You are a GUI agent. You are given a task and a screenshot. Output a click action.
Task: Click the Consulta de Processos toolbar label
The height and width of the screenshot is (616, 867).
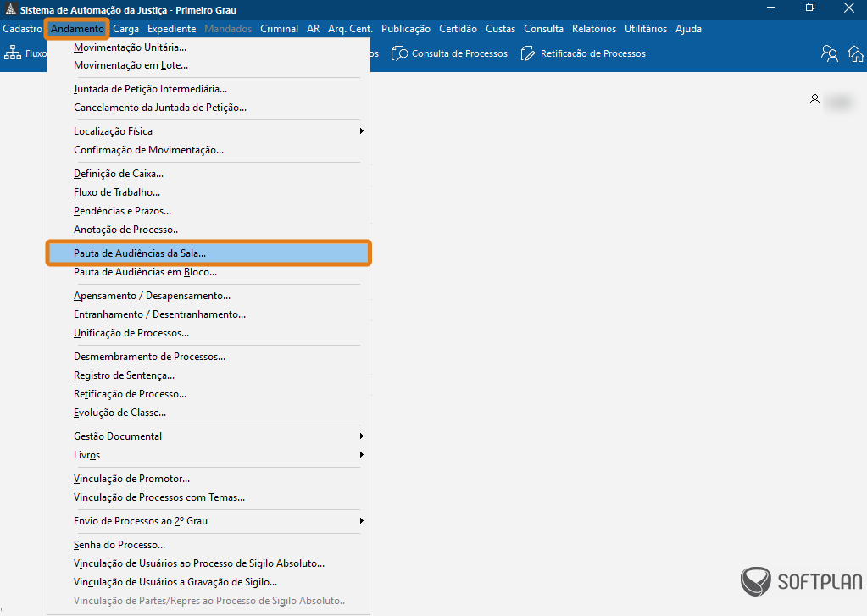[x=459, y=53]
